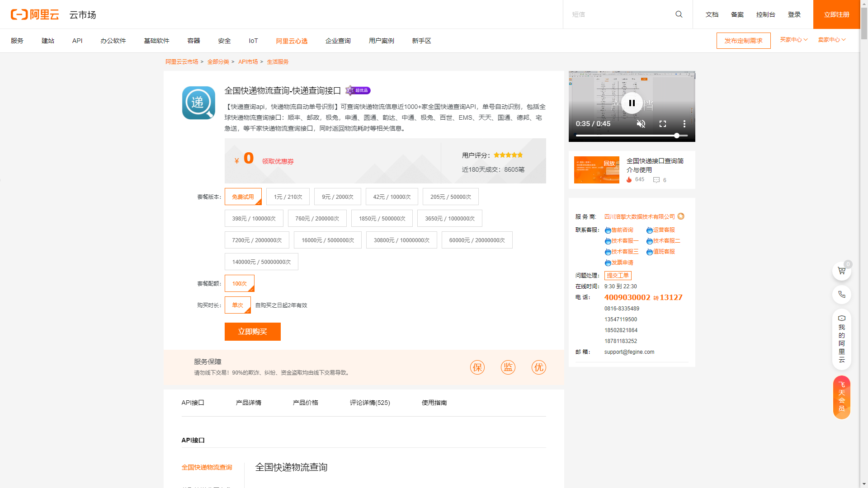Select the 42元 / 10000次 package
This screenshot has height=488, width=868.
click(392, 197)
